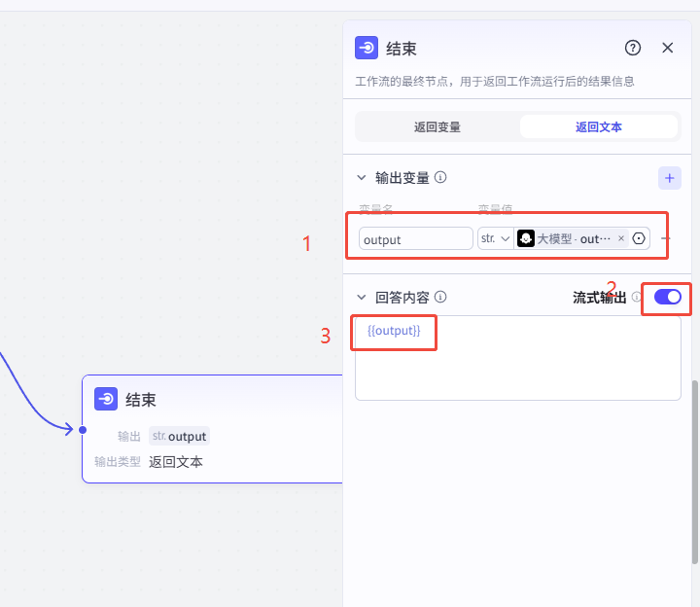Screen dimensions: 700x607
Task: Click the hexagon variable selector icon
Action: [639, 239]
